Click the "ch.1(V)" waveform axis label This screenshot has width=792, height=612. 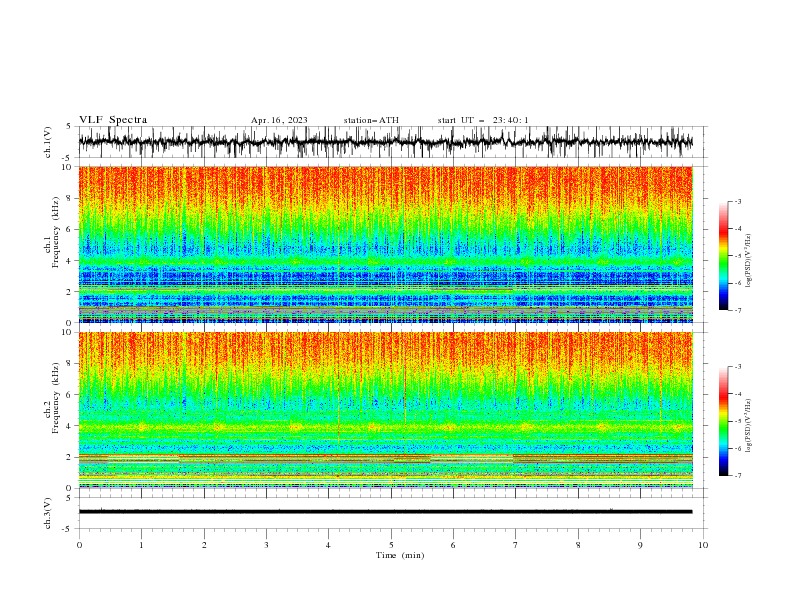coord(48,142)
